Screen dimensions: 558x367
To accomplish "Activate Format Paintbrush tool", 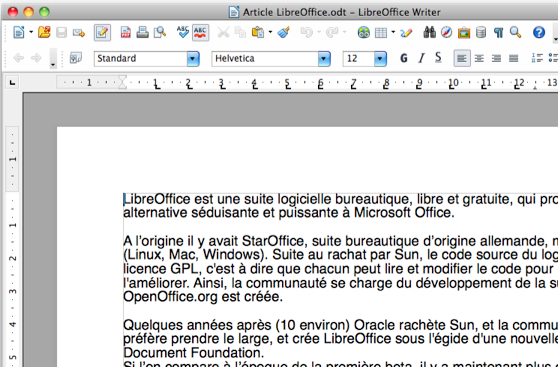I will 284,33.
